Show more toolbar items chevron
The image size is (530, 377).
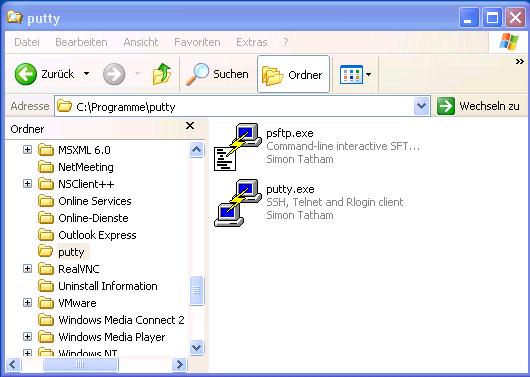click(x=520, y=62)
